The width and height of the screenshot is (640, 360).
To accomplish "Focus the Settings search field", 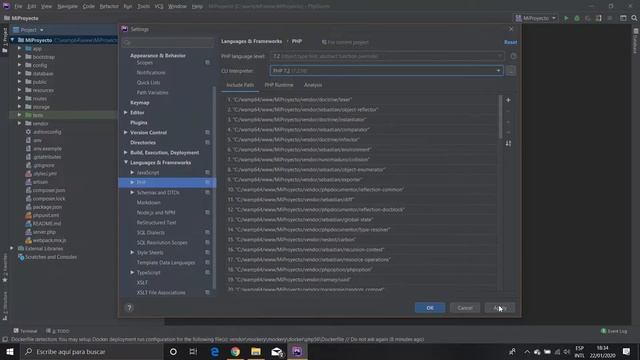I will coord(167,42).
